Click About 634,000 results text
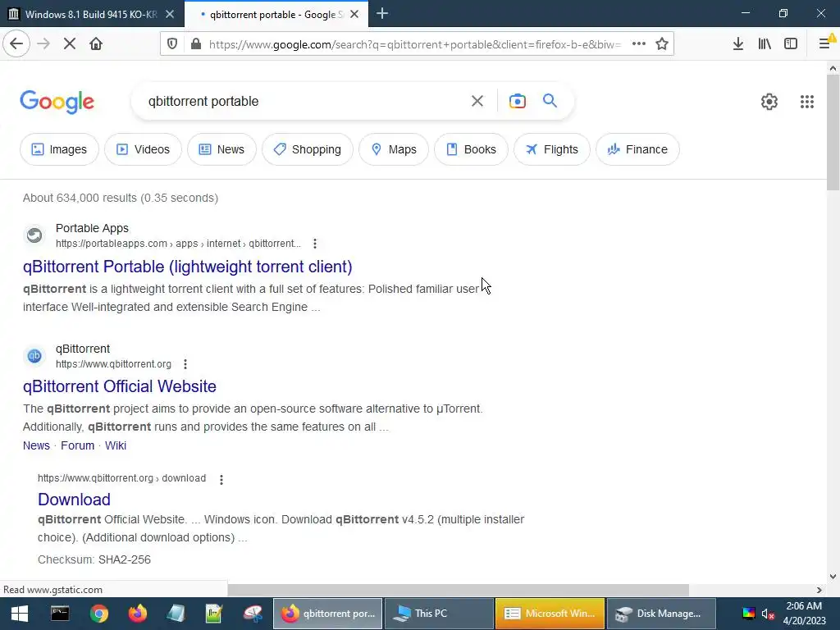Image resolution: width=840 pixels, height=630 pixels. click(121, 199)
